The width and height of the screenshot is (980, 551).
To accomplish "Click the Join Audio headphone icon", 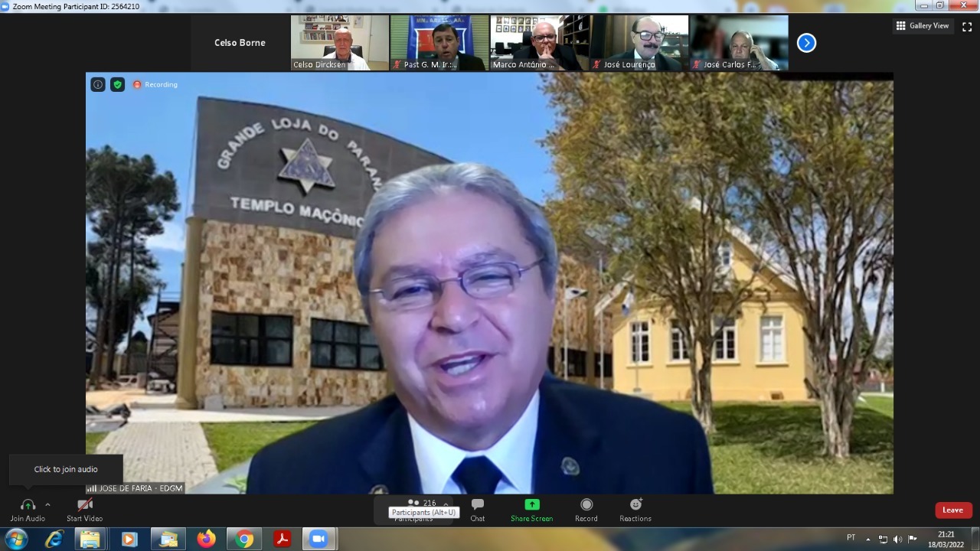I will point(28,505).
